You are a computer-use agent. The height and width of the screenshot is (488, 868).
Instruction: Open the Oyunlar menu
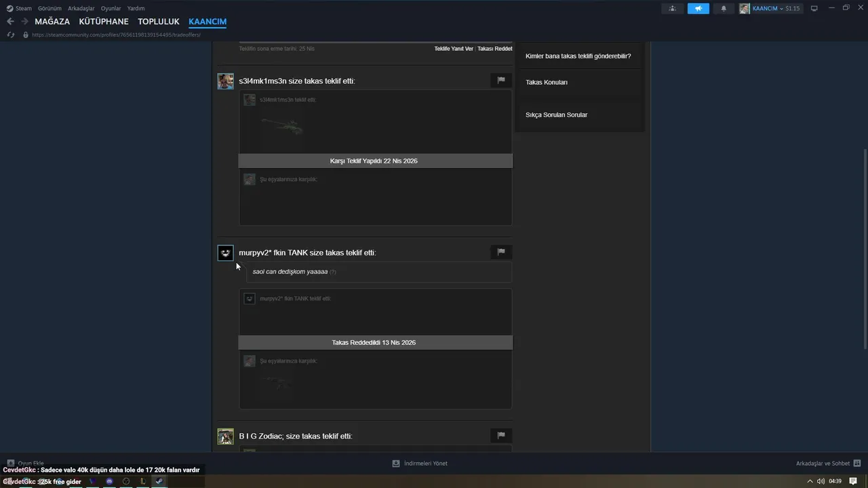[x=111, y=8]
